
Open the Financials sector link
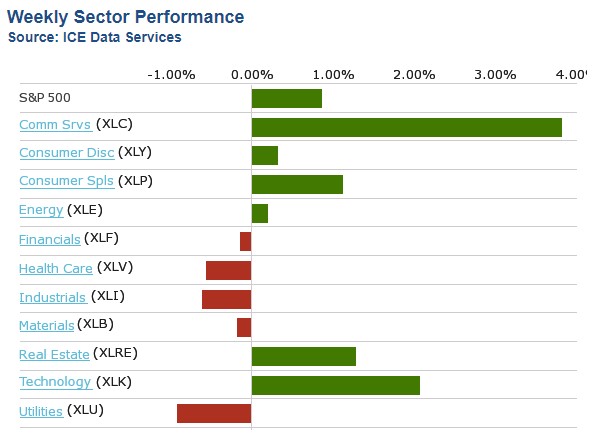pyautogui.click(x=50, y=239)
